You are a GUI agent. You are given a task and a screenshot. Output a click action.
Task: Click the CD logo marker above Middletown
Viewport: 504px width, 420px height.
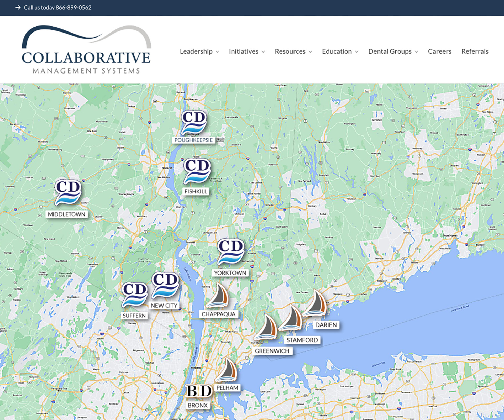tap(68, 192)
